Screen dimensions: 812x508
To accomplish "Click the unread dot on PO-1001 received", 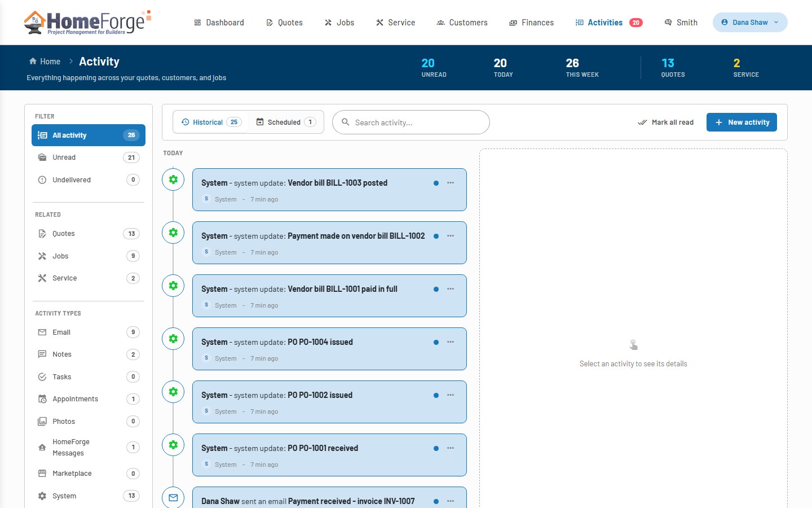I will pos(436,448).
